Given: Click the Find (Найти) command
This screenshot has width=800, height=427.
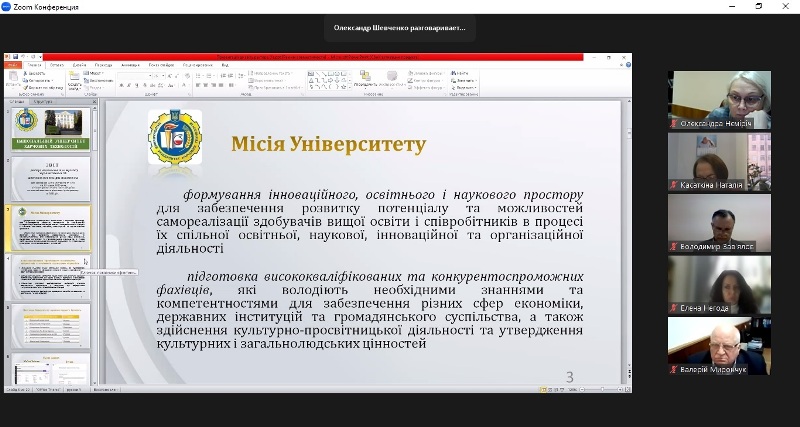Looking at the screenshot, I should 460,73.
